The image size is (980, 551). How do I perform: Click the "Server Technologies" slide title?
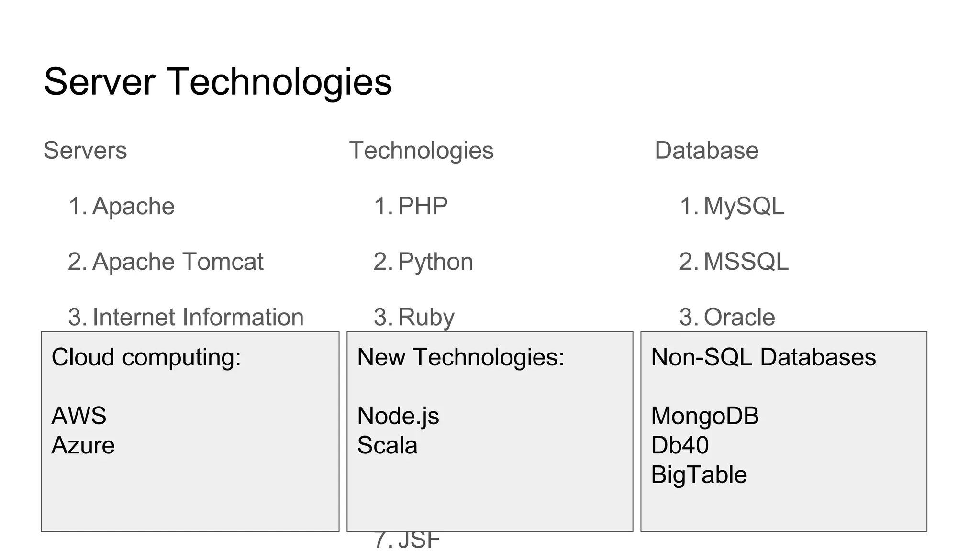pyautogui.click(x=218, y=82)
